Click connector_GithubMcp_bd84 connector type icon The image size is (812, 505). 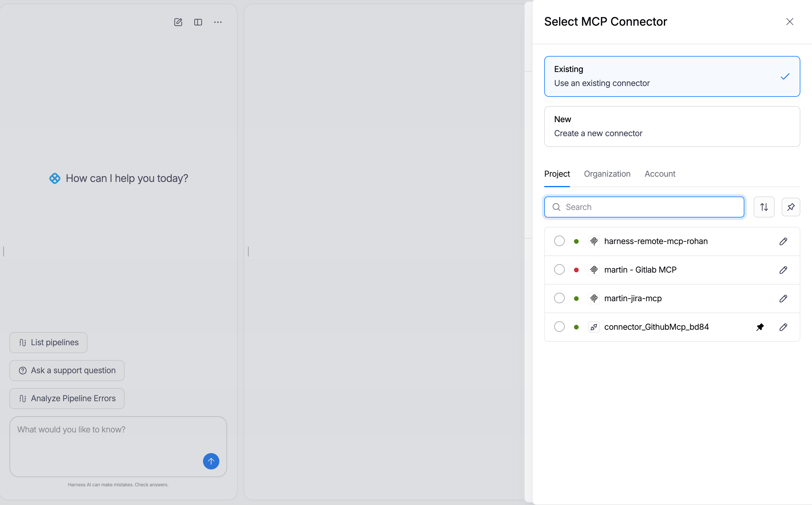(594, 327)
